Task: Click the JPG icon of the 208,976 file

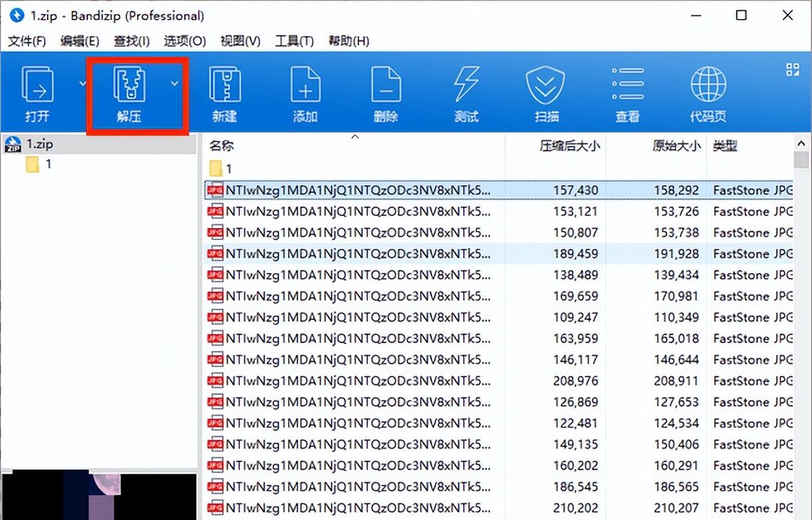Action: 216,380
